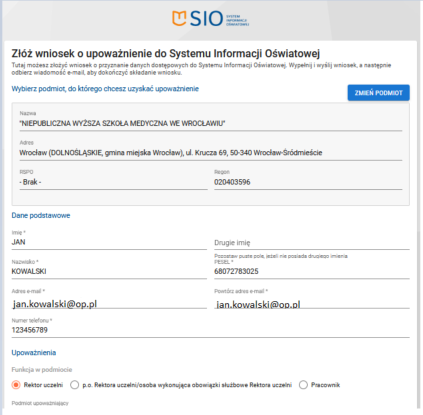
Task: Choose the p.o. Rektora uczelni radio option
Action: [75, 385]
